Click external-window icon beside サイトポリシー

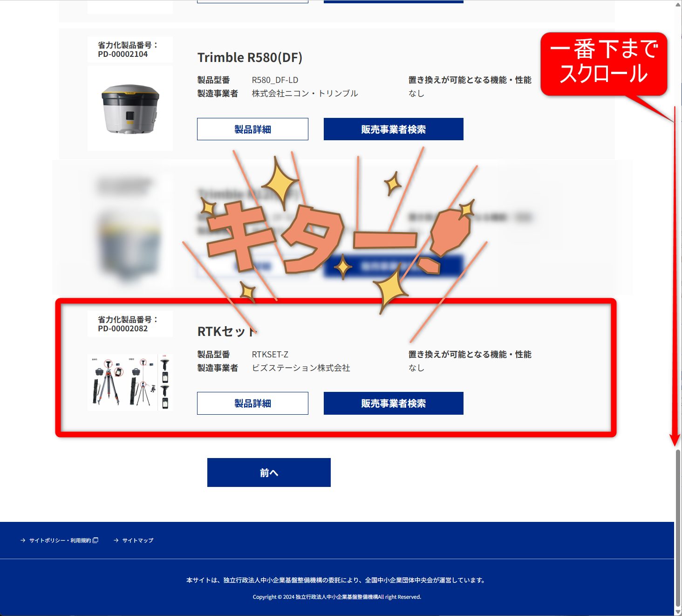coord(95,541)
